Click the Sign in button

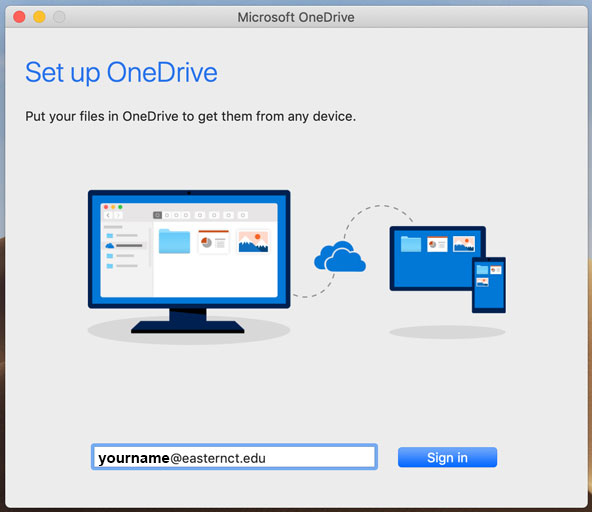(x=447, y=457)
